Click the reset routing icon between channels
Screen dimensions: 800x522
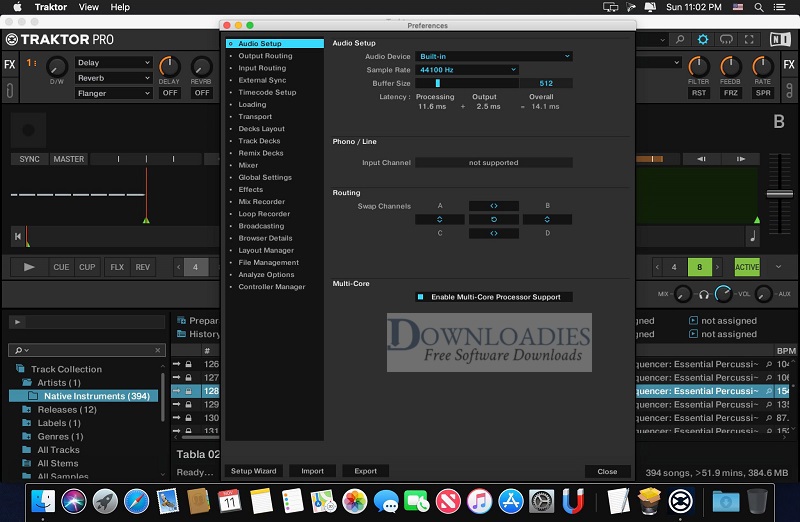493,219
